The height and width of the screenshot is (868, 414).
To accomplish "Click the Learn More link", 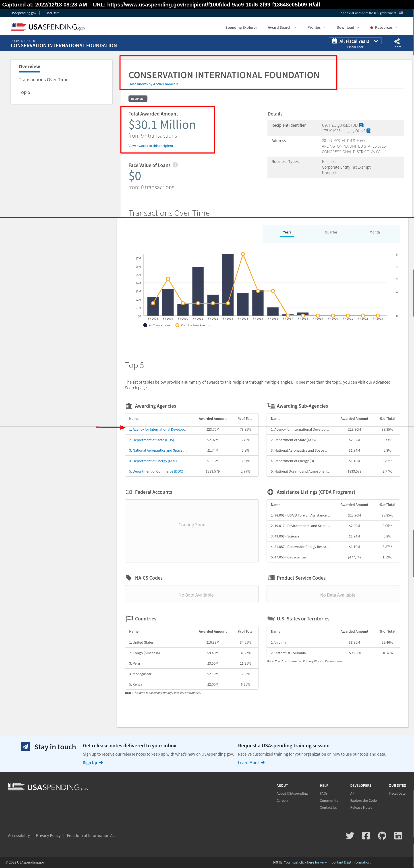I will tap(252, 763).
